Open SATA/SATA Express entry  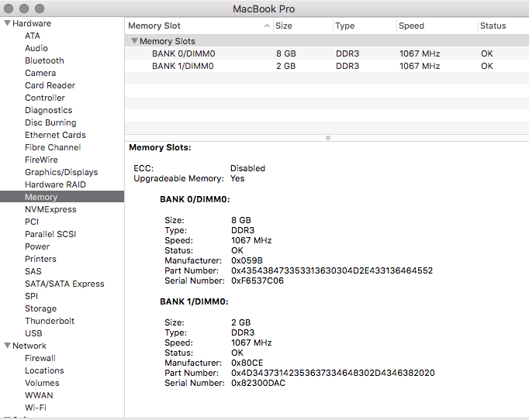pos(64,284)
